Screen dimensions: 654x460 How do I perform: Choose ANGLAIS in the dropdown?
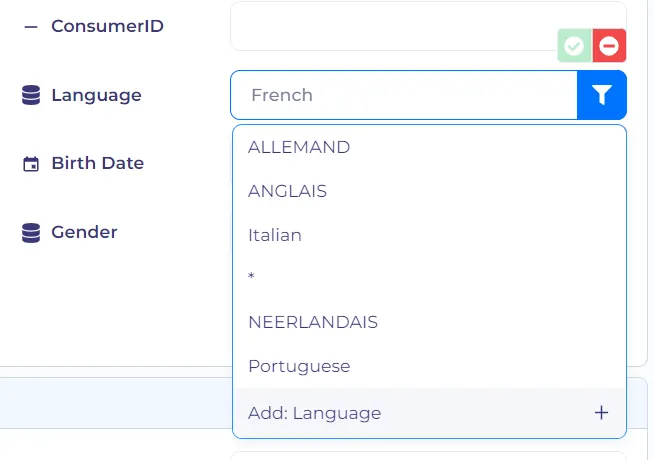tap(429, 191)
